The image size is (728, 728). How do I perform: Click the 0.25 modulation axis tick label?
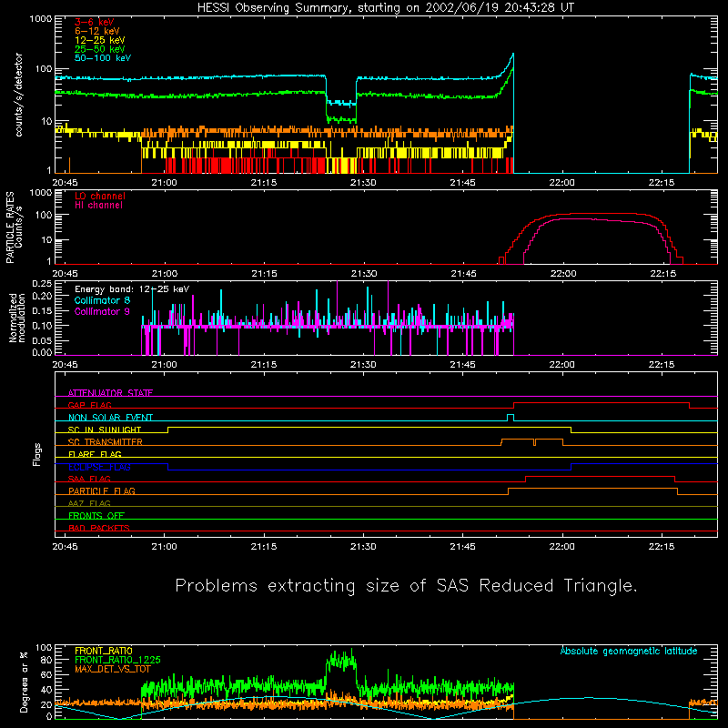[42, 284]
